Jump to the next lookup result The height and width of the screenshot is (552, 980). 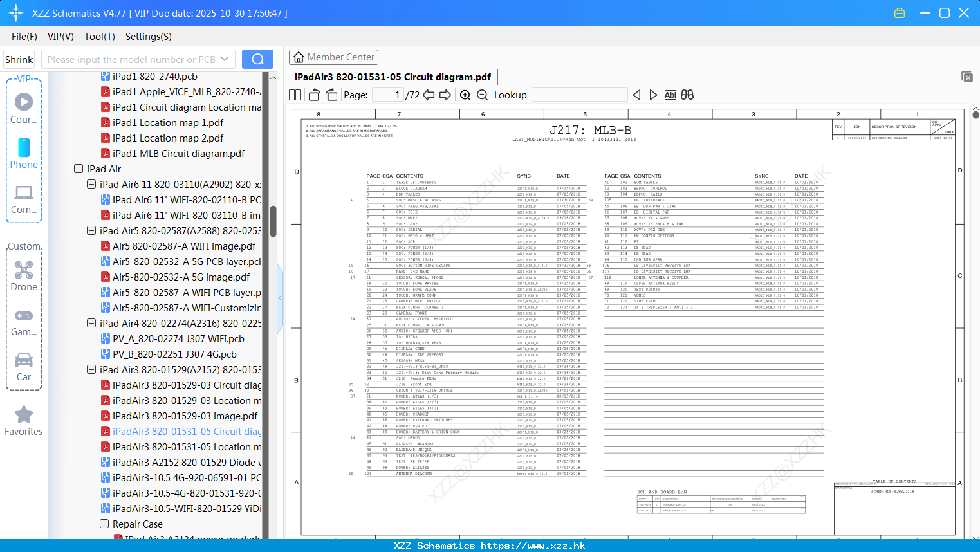[x=653, y=95]
